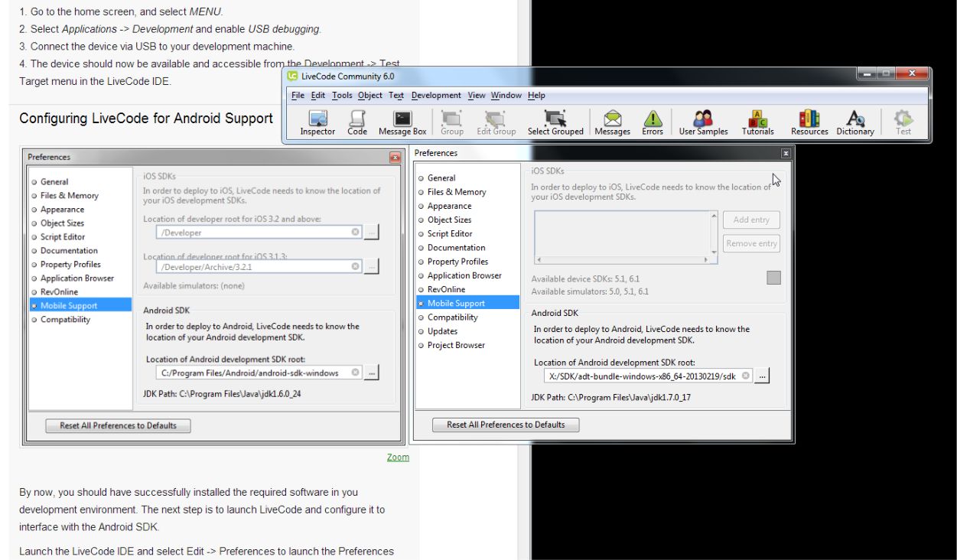Open the Errors toolbar icon
The image size is (957, 560).
[x=653, y=122]
